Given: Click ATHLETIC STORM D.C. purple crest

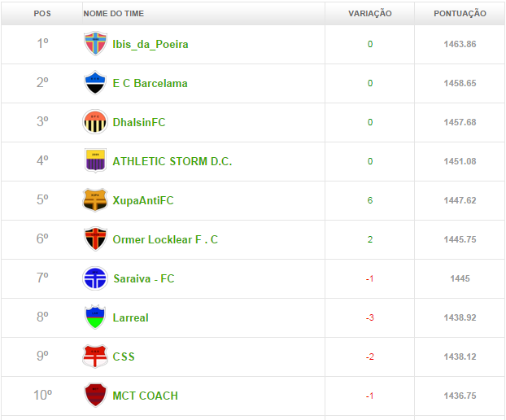Looking at the screenshot, I should click(95, 161).
